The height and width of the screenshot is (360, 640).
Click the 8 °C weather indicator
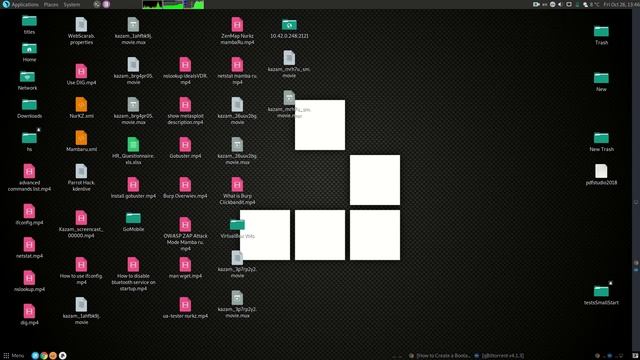pos(591,4)
